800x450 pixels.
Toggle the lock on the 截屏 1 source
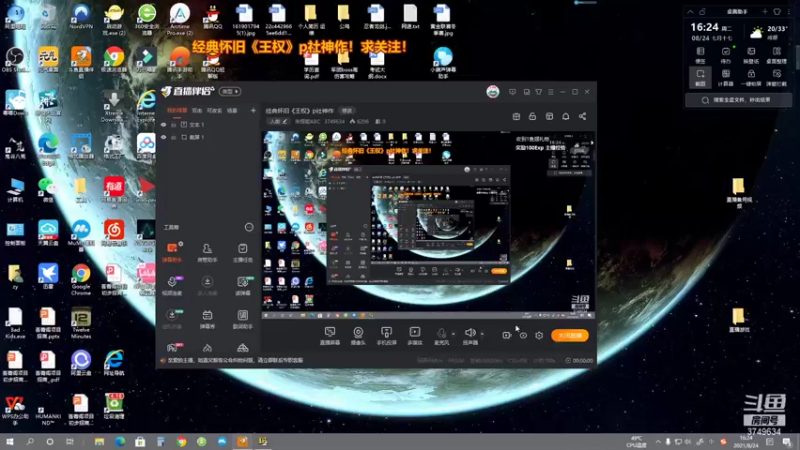(x=173, y=137)
